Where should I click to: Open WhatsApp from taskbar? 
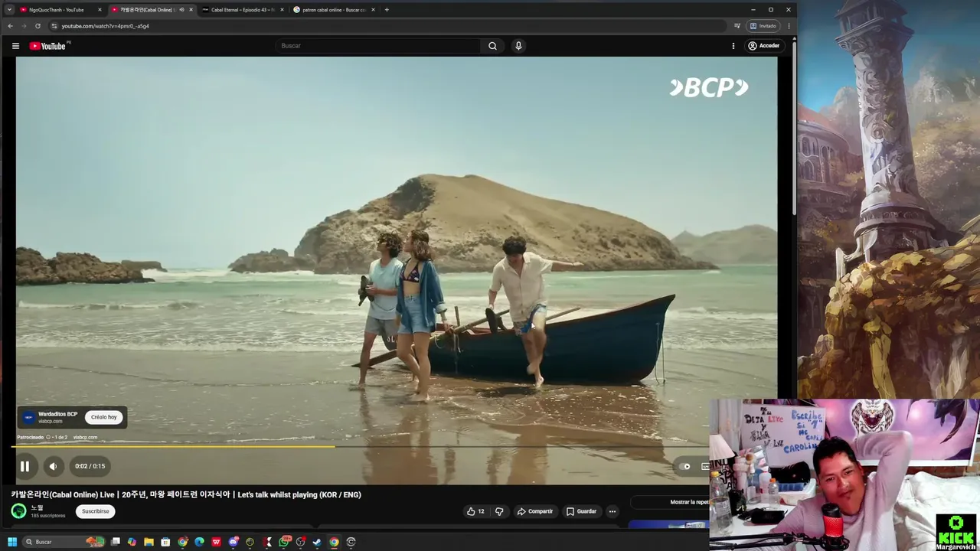[x=284, y=542]
